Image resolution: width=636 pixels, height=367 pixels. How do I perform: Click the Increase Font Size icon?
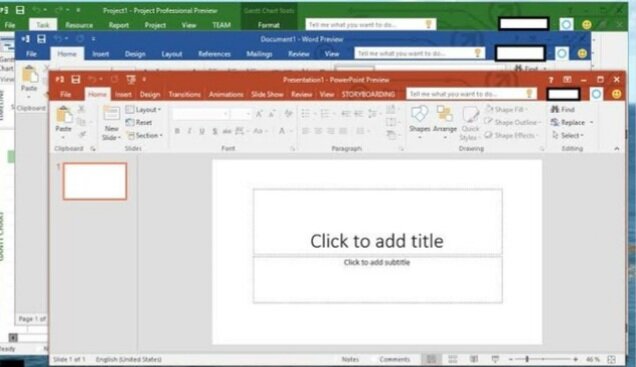tap(259, 114)
